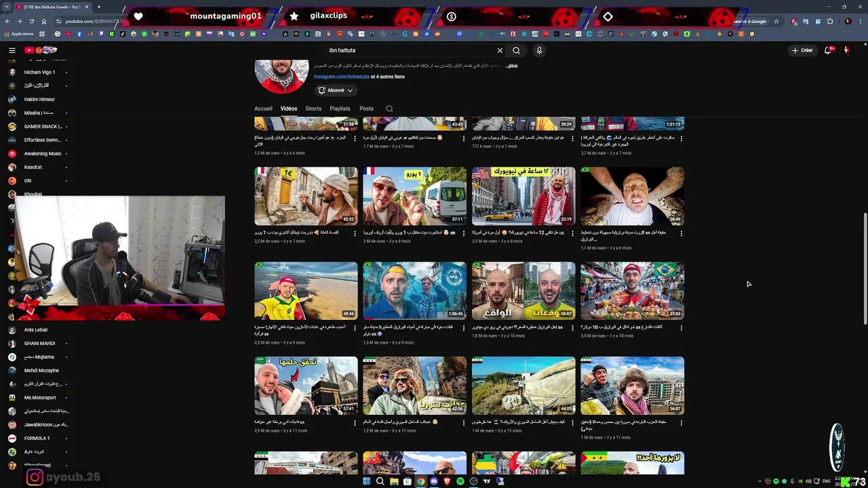The height and width of the screenshot is (488, 868).
Task: Click the browser home button
Action: 43,22
